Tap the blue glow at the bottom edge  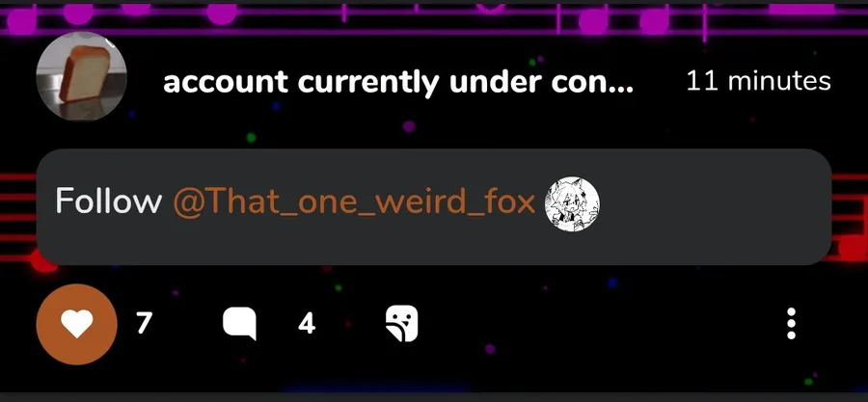point(376,389)
